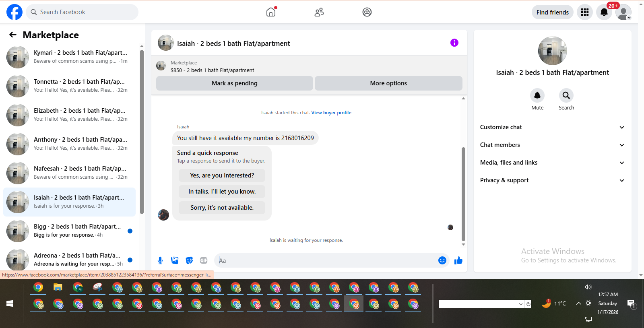Click More options button
This screenshot has width=644, height=328.
pyautogui.click(x=388, y=83)
